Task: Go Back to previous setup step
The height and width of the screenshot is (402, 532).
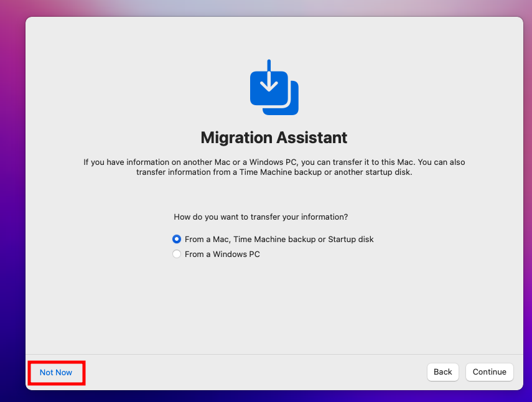Action: pyautogui.click(x=443, y=372)
